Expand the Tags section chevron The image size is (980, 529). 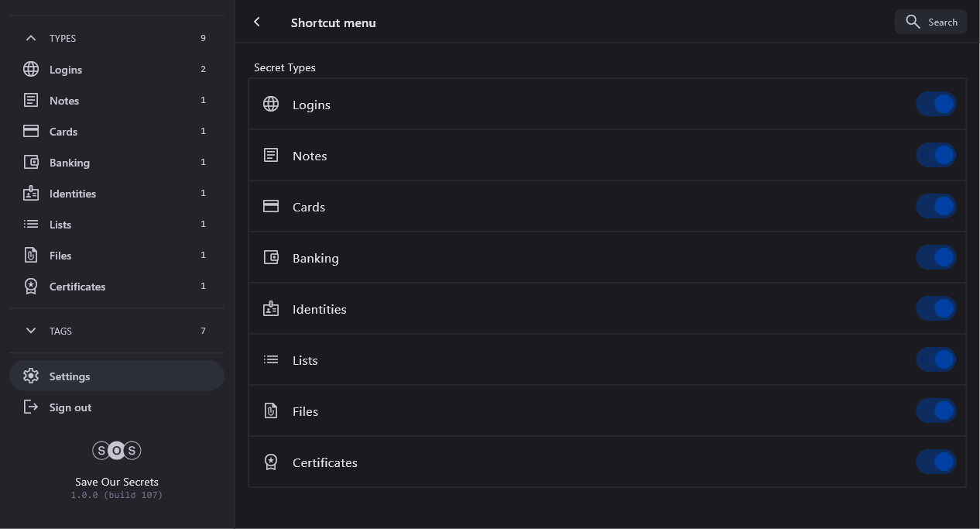click(31, 331)
